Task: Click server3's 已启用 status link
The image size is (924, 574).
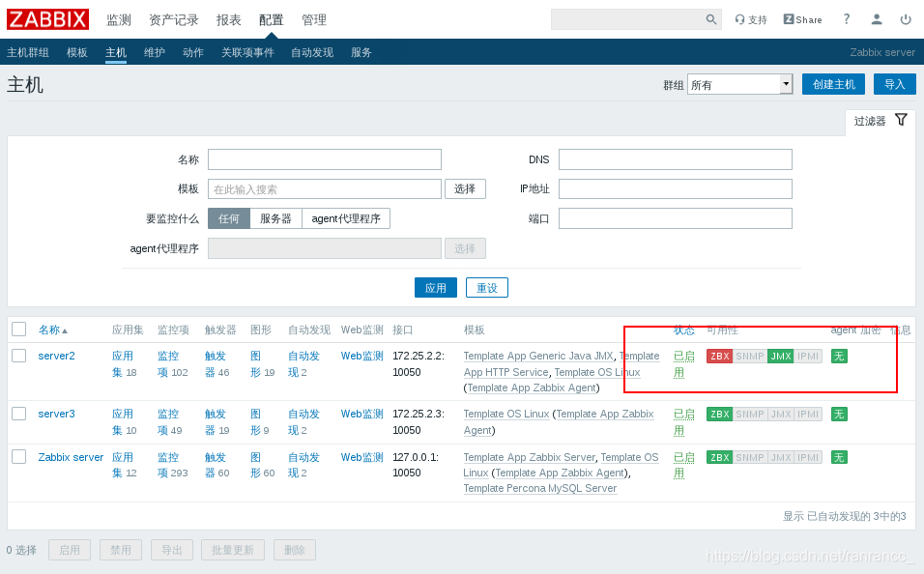Action: [684, 422]
